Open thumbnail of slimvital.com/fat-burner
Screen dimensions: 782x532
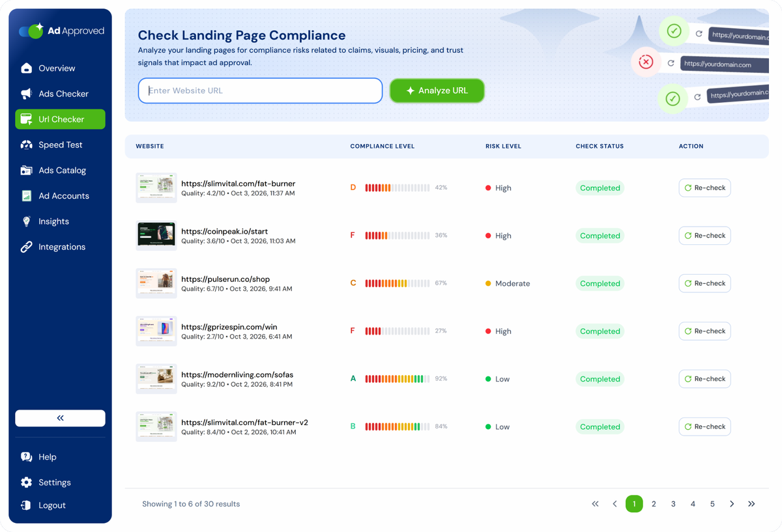tap(156, 188)
